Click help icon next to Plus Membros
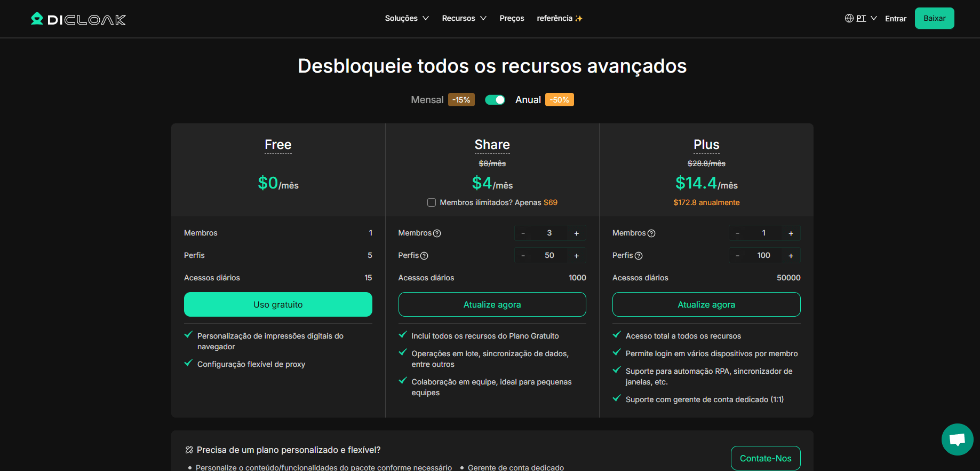 click(x=651, y=233)
